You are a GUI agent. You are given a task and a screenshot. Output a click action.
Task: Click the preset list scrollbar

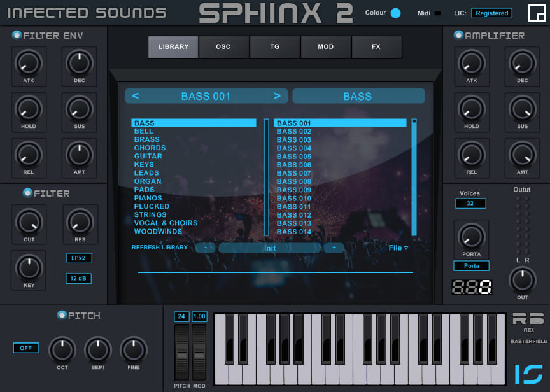[414, 177]
